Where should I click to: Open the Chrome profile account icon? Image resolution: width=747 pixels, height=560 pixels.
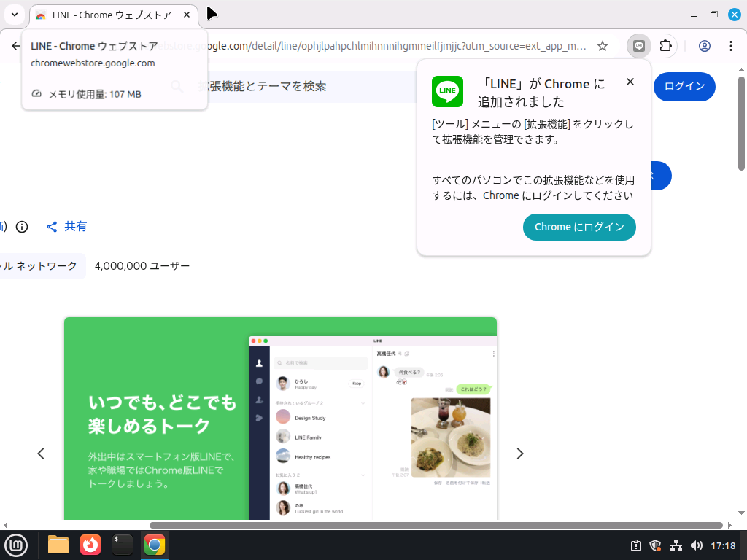tap(705, 45)
